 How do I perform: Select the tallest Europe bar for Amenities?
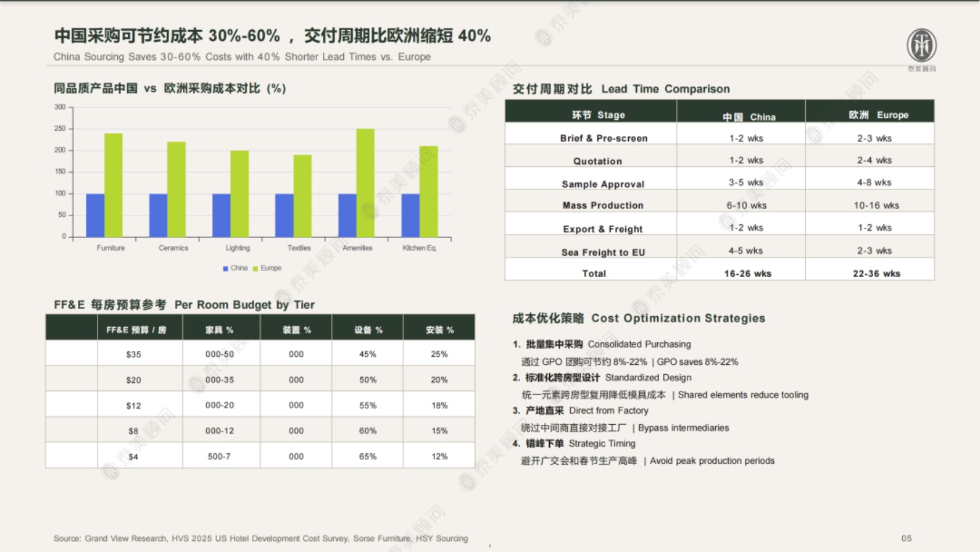[365, 183]
